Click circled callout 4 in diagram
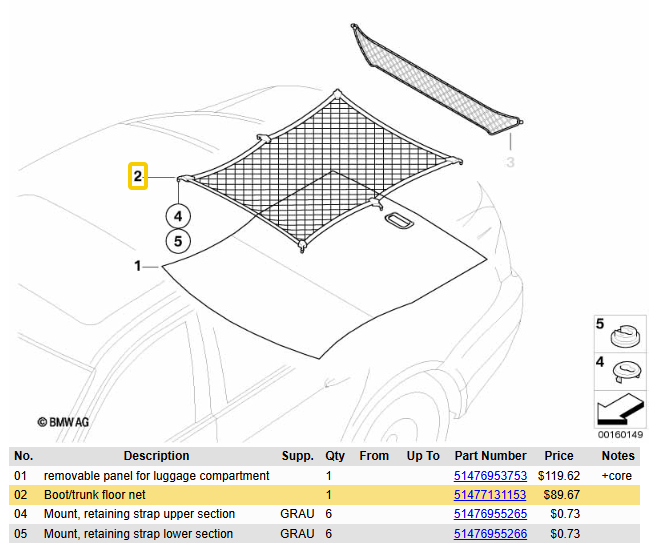Screen dimensions: 656x554 pos(178,216)
